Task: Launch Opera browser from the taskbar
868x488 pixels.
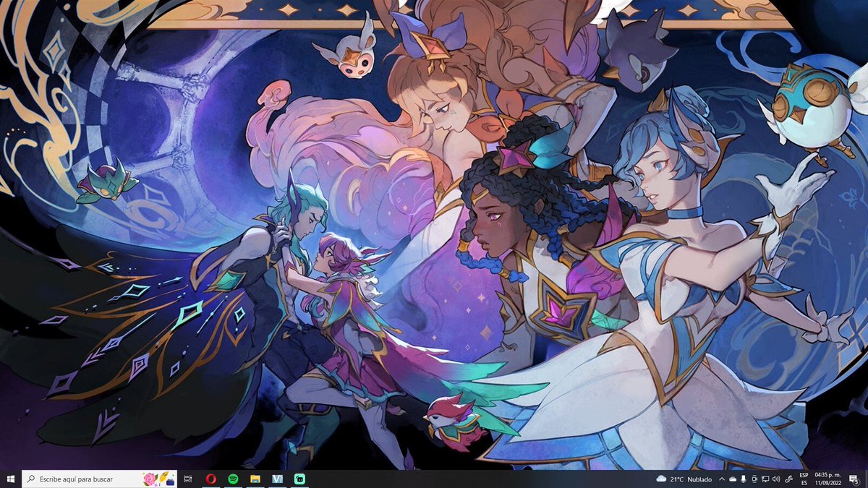Action: pyautogui.click(x=210, y=479)
